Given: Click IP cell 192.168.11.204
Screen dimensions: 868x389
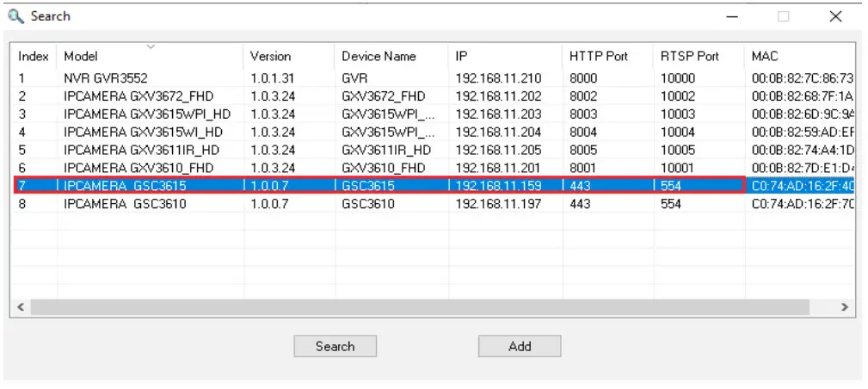Looking at the screenshot, I should coord(498,132).
